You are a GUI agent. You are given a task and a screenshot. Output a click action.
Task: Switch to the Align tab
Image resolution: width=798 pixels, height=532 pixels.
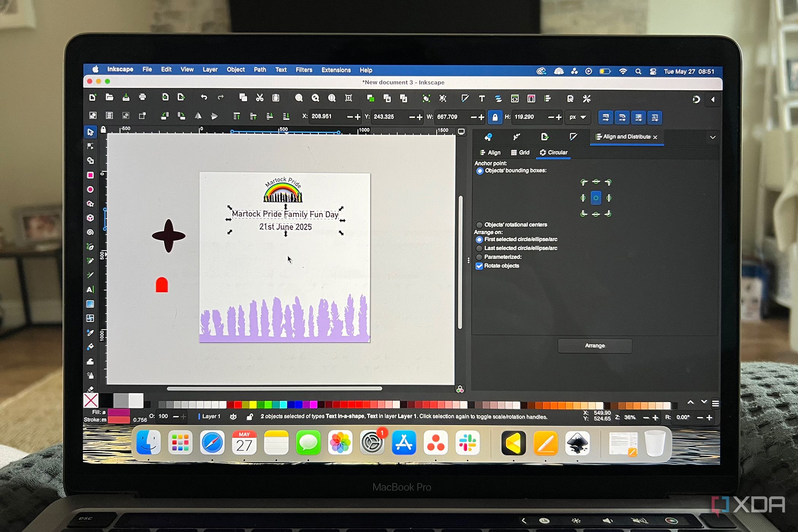(490, 153)
